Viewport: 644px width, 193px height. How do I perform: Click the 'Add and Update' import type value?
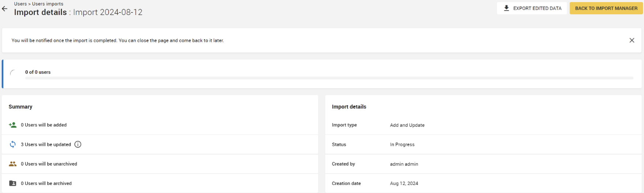(x=407, y=125)
